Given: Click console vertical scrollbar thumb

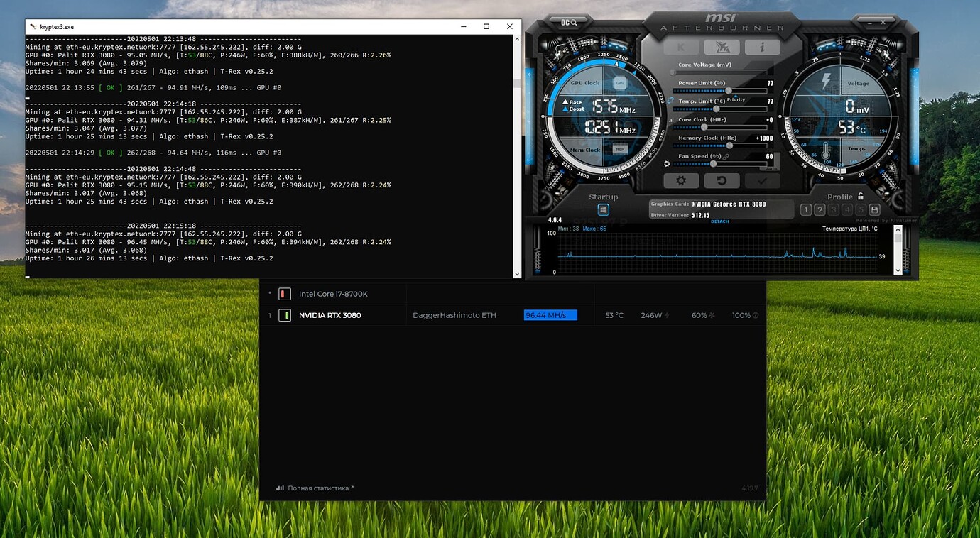Looking at the screenshot, I should point(517,83).
